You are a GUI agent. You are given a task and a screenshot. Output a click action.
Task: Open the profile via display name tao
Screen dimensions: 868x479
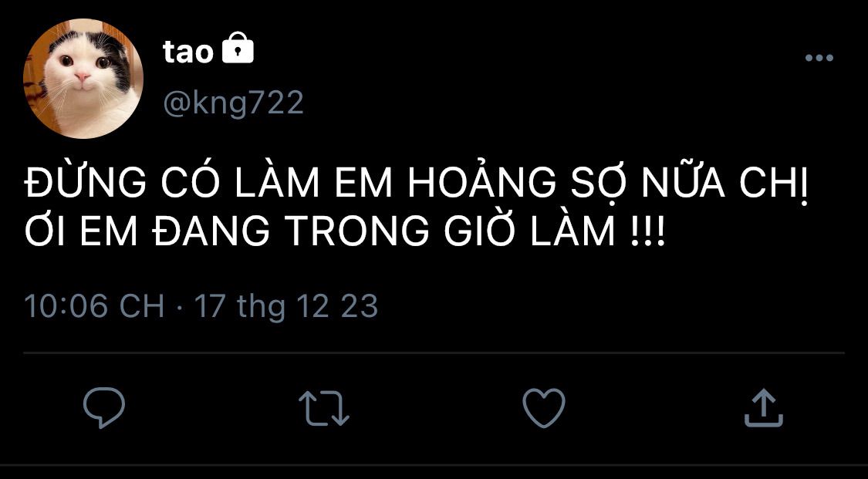click(188, 52)
